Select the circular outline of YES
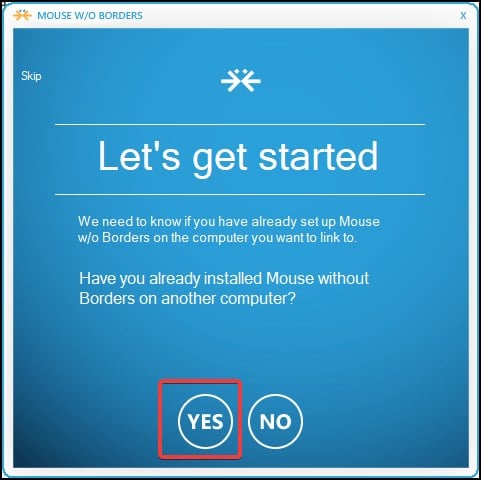The image size is (481, 480). click(205, 395)
